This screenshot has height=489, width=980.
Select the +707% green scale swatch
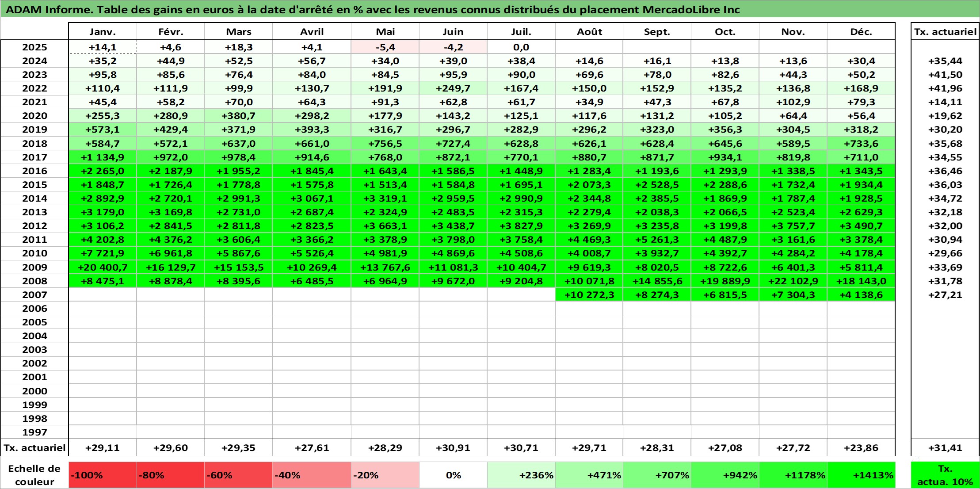coord(657,475)
